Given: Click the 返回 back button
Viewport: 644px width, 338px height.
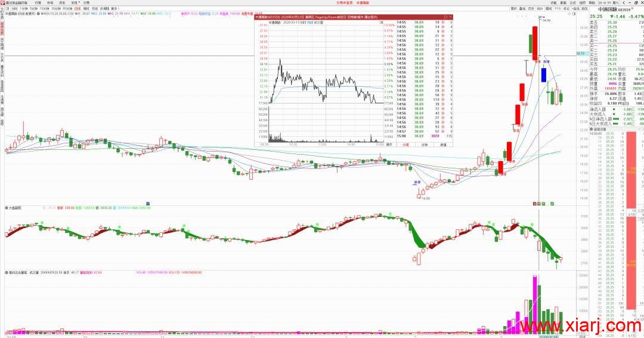Looking at the screenshot, I should (x=585, y=8).
